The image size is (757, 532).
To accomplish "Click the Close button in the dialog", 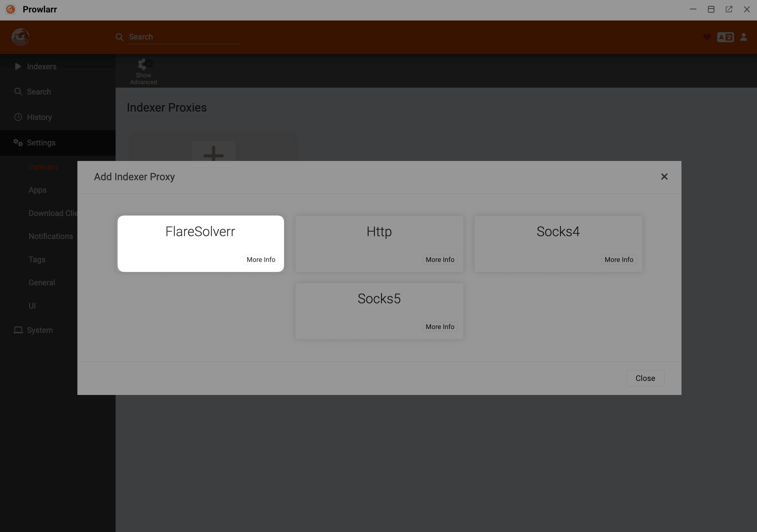I will click(645, 378).
